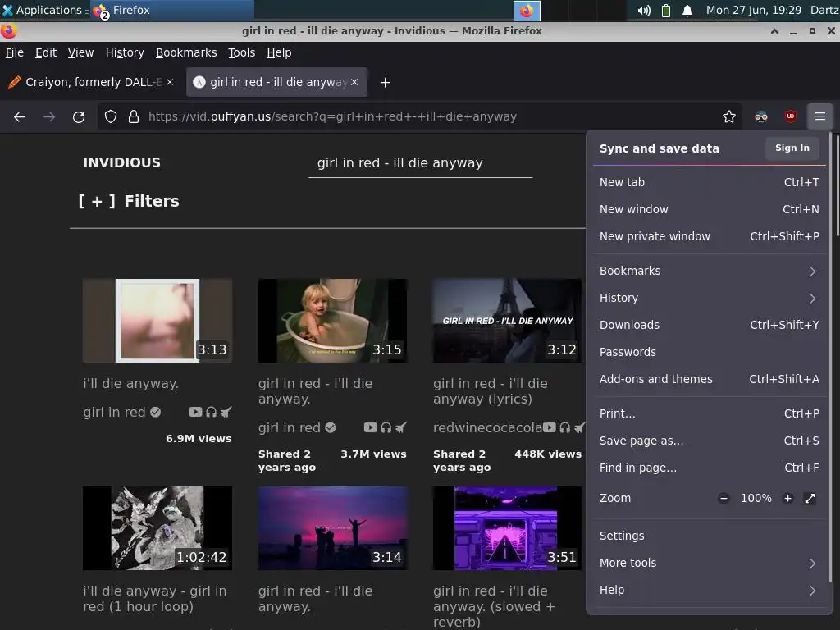Zoom out with the minus button
Viewport: 840px width, 630px height.
coord(724,498)
